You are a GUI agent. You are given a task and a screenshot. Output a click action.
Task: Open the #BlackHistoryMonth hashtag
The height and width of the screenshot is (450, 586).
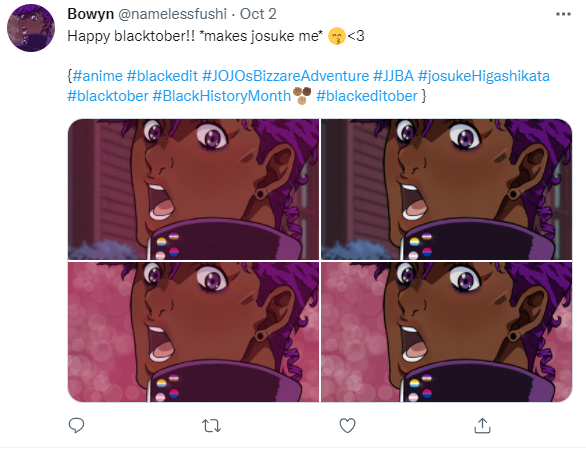pos(222,96)
